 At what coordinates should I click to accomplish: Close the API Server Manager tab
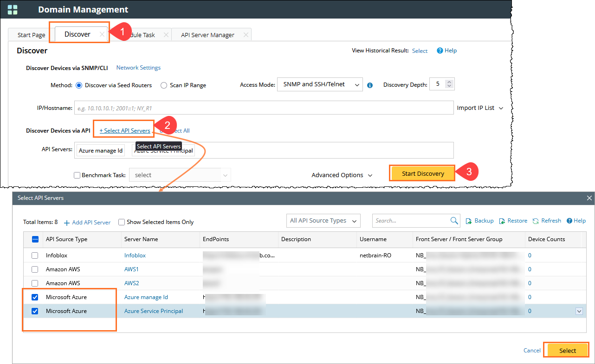tap(246, 35)
